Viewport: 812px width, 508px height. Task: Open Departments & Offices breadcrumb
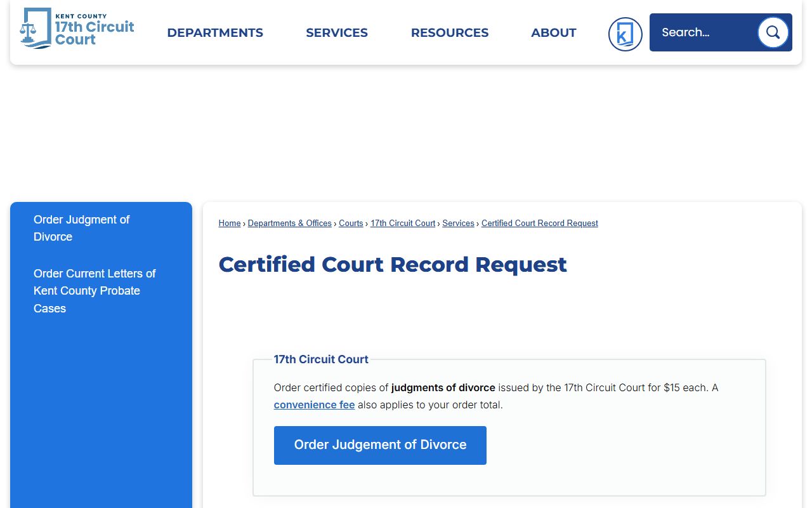click(290, 224)
